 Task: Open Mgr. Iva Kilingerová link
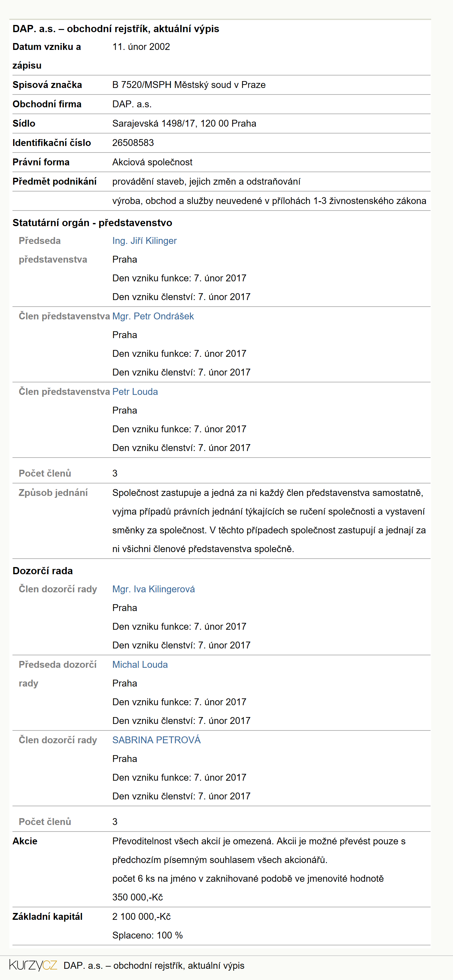[x=153, y=589]
